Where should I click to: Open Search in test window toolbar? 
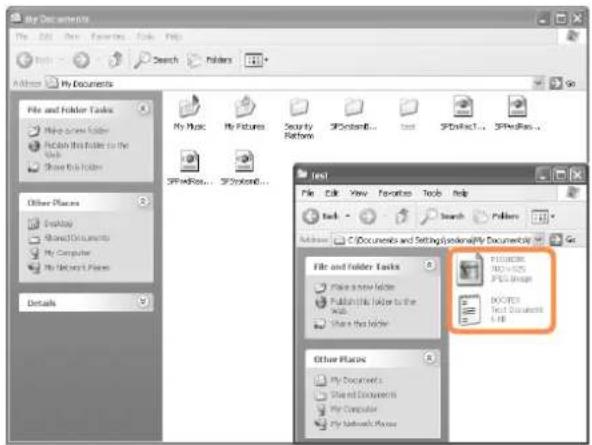click(442, 216)
